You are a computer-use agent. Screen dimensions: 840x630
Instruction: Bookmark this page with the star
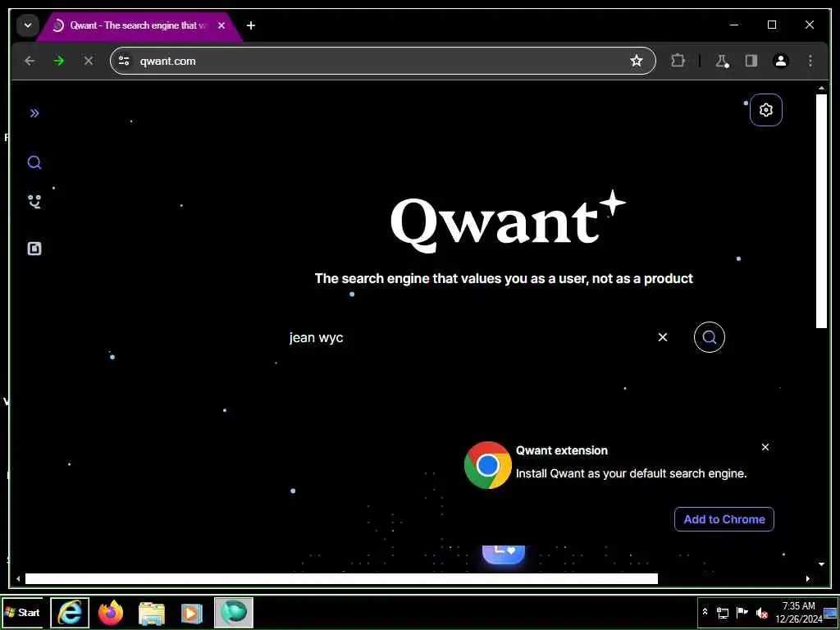point(636,61)
